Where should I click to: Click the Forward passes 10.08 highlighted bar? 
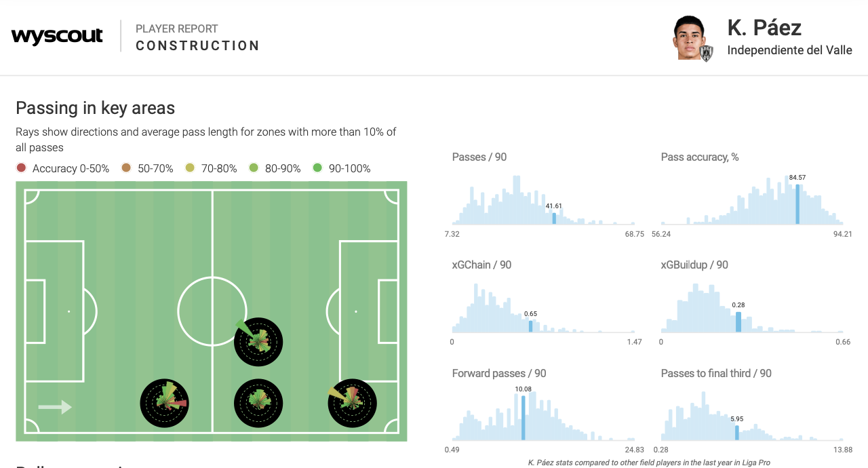pos(523,418)
